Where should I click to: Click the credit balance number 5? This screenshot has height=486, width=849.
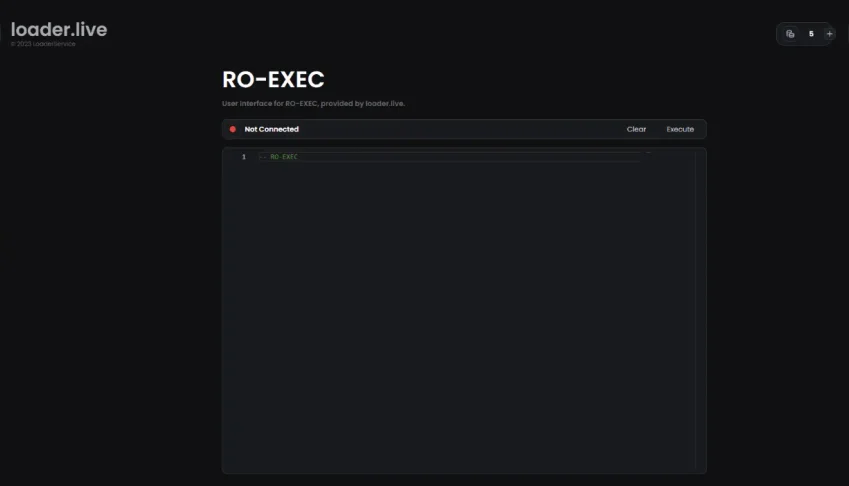click(x=811, y=34)
